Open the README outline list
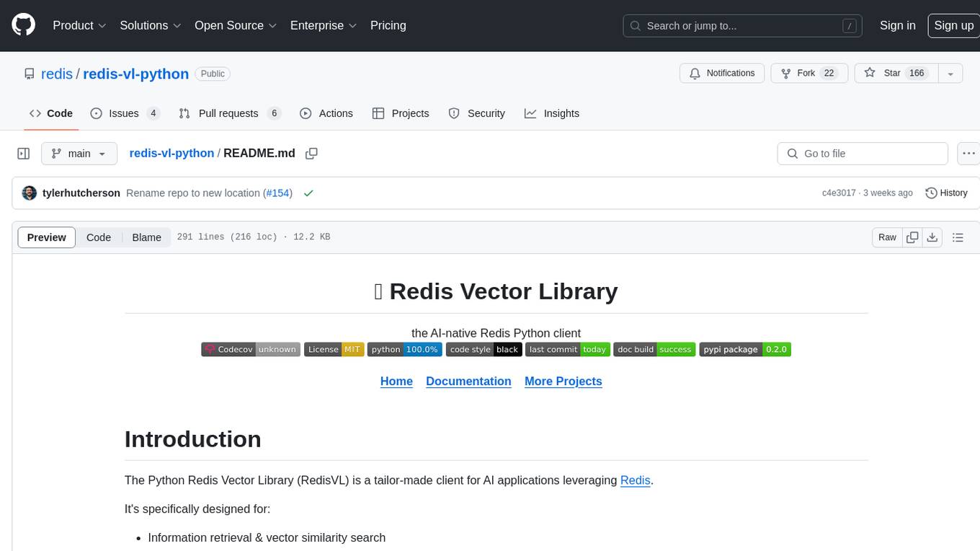This screenshot has height=551, width=980. point(958,237)
